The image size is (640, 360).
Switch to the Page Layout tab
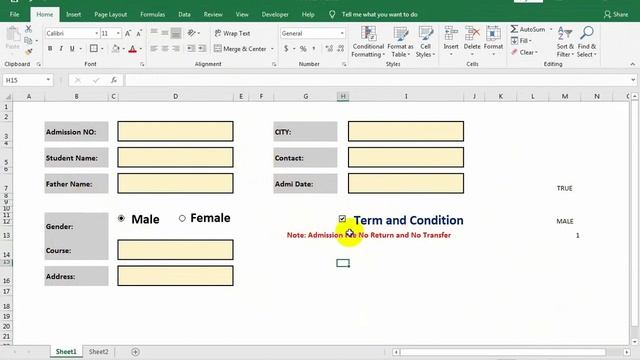[x=111, y=14]
